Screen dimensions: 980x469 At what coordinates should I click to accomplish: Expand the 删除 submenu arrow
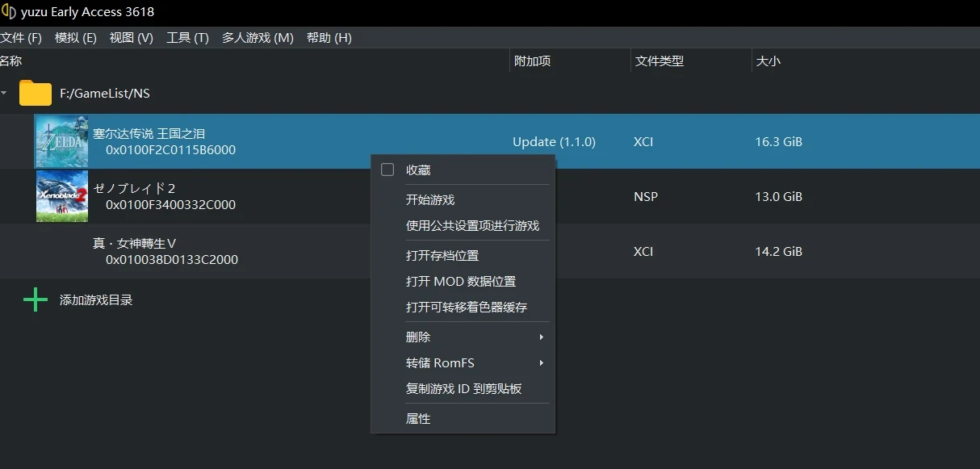542,337
